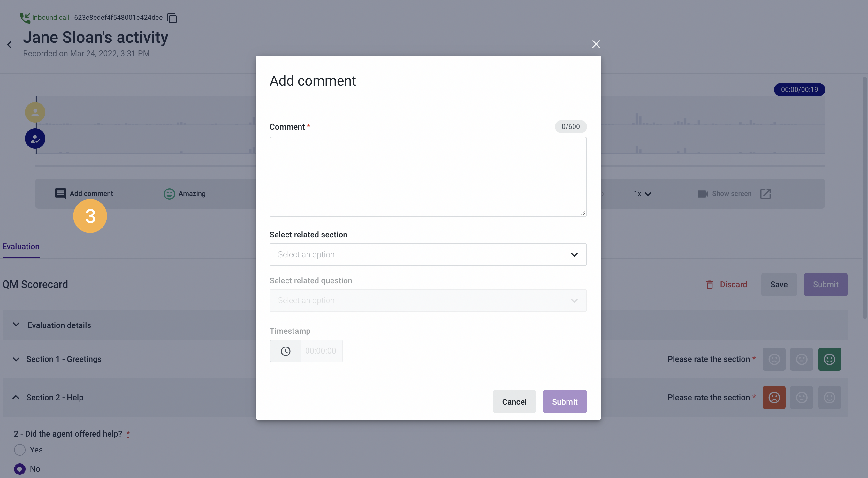The width and height of the screenshot is (868, 478).
Task: Click the audio waveform to seek playback
Action: point(674,128)
